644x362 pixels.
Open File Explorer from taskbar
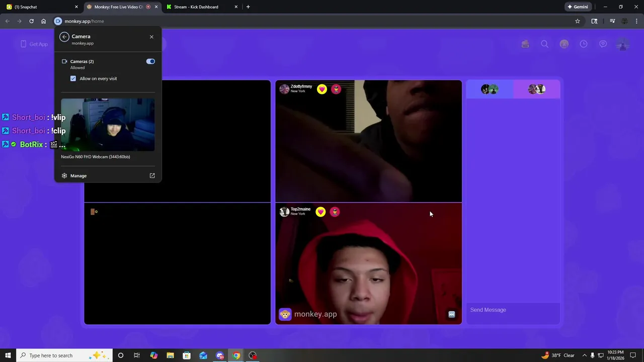click(170, 355)
